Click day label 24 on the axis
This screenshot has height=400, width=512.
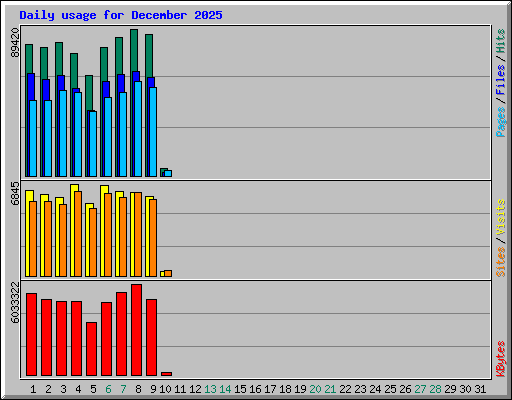(375, 389)
